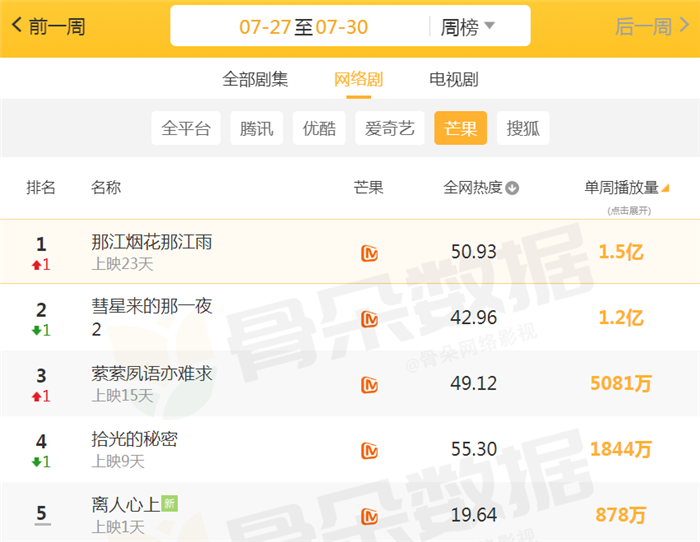This screenshot has height=542, width=700.
Task: Click Mango TV icon for 萦萦夙语亦难求
Action: point(369,384)
